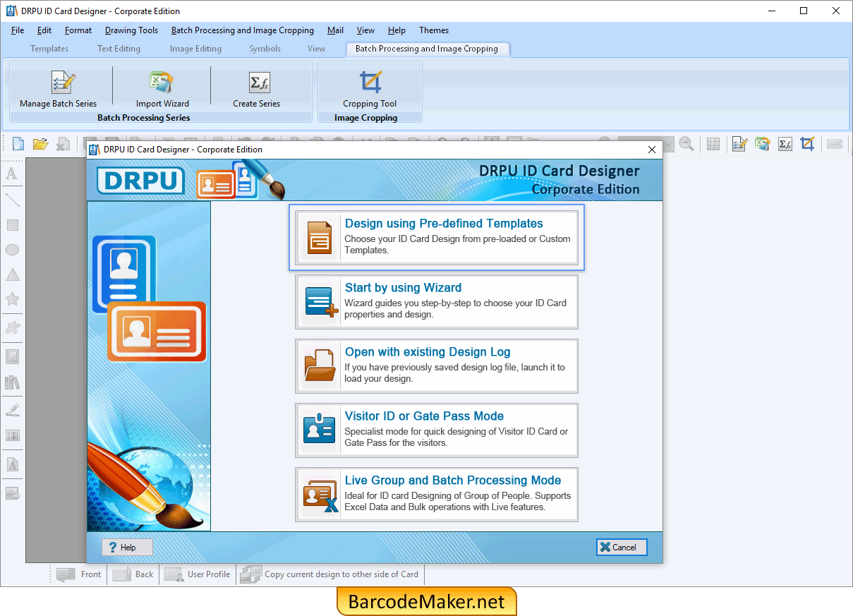Open the Drawing Tools menu
853x616 pixels.
pos(131,30)
